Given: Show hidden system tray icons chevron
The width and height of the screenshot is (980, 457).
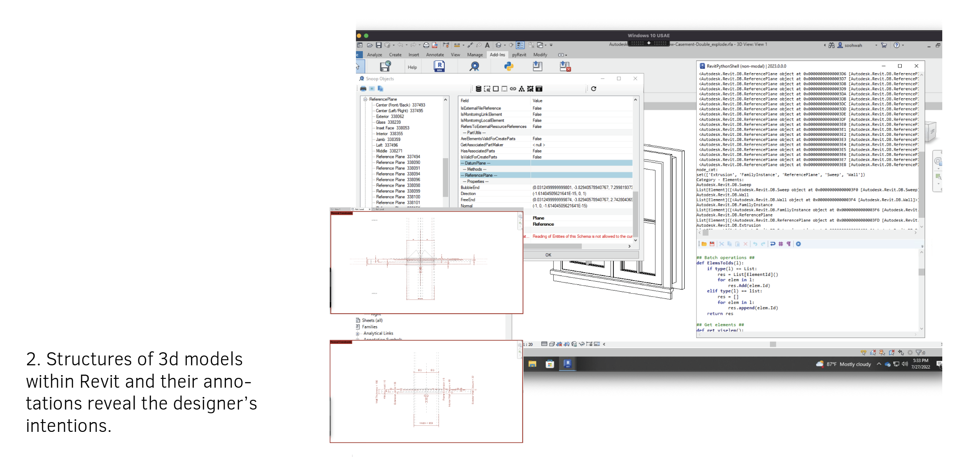Looking at the screenshot, I should (879, 364).
